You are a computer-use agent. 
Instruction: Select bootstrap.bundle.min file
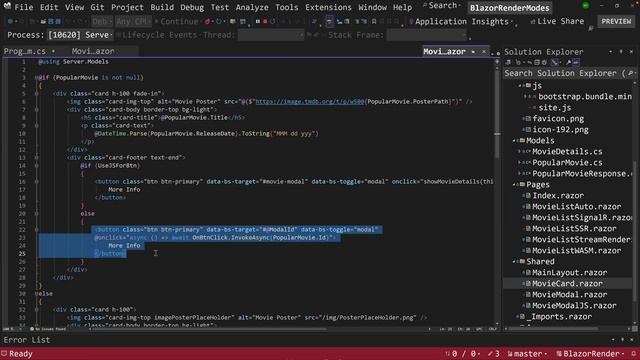pyautogui.click(x=584, y=97)
